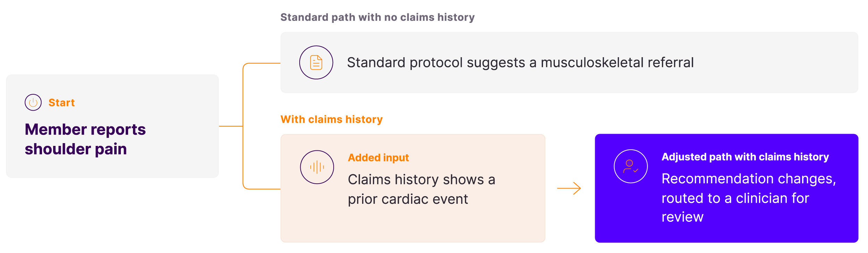Click 'Adjusted path with claims history' title
Viewport: 868px width, 253px height.
click(745, 157)
